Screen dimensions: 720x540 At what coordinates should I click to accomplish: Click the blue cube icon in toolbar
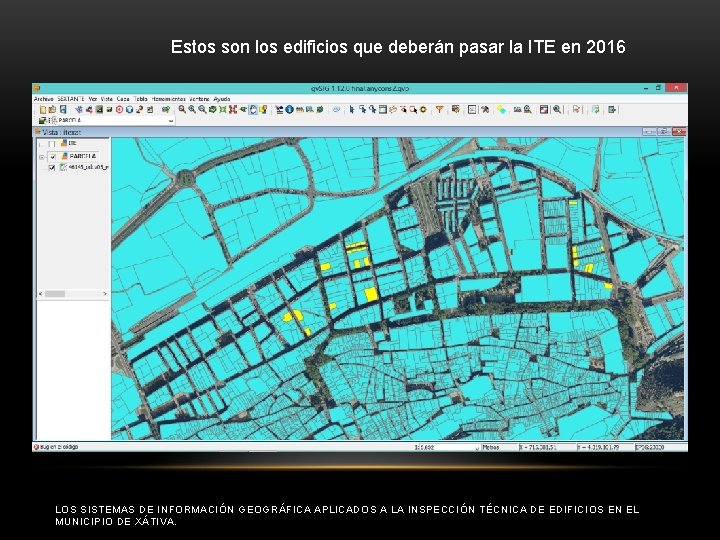pyautogui.click(x=129, y=109)
